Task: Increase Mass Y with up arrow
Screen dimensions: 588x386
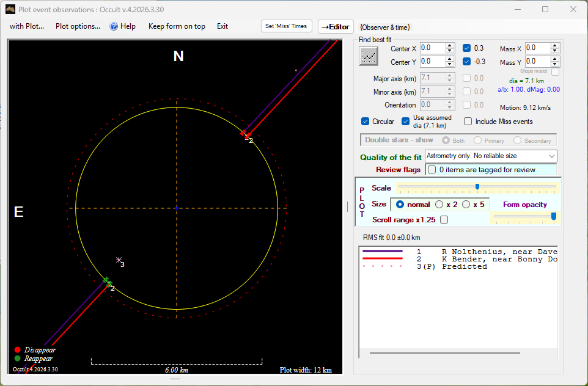Action: (555, 59)
